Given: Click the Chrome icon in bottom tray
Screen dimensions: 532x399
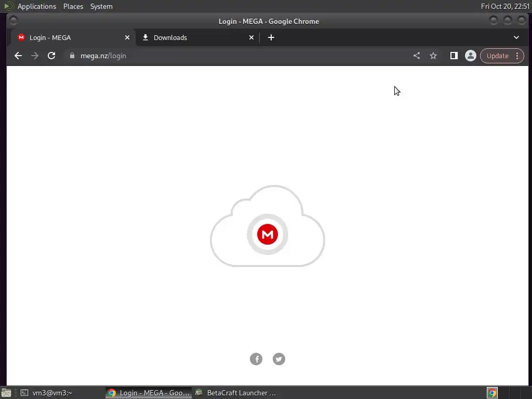Looking at the screenshot, I should [x=492, y=393].
